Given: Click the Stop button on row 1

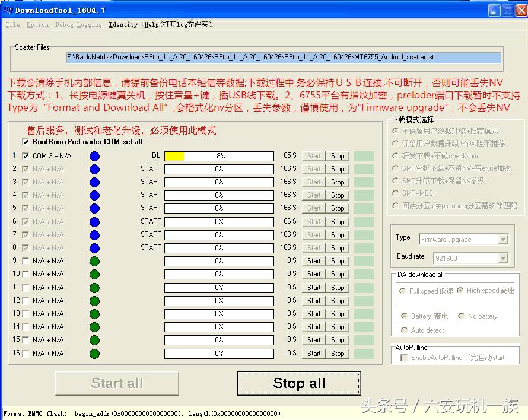Looking at the screenshot, I should [x=338, y=155].
